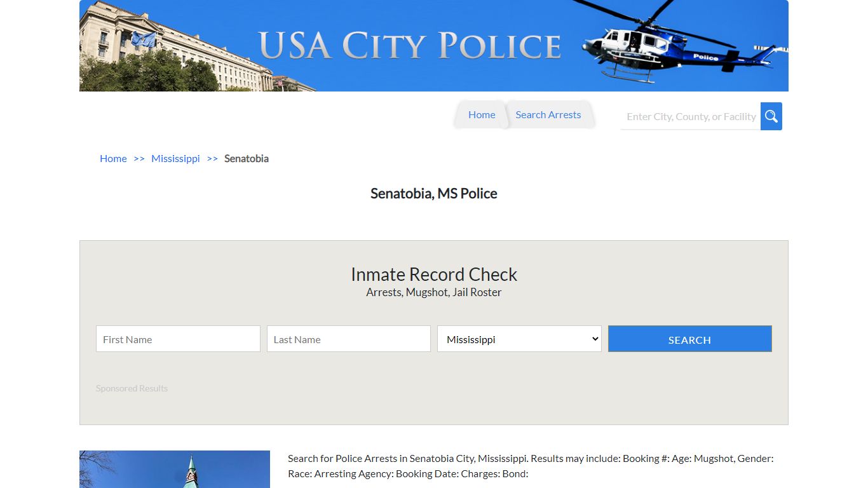Image resolution: width=868 pixels, height=488 pixels.
Task: Open the Search Arrests navigation tab
Action: coord(548,114)
